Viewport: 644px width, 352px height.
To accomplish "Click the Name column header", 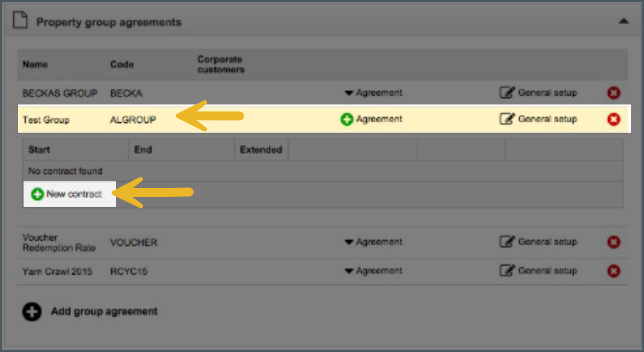I will click(35, 64).
